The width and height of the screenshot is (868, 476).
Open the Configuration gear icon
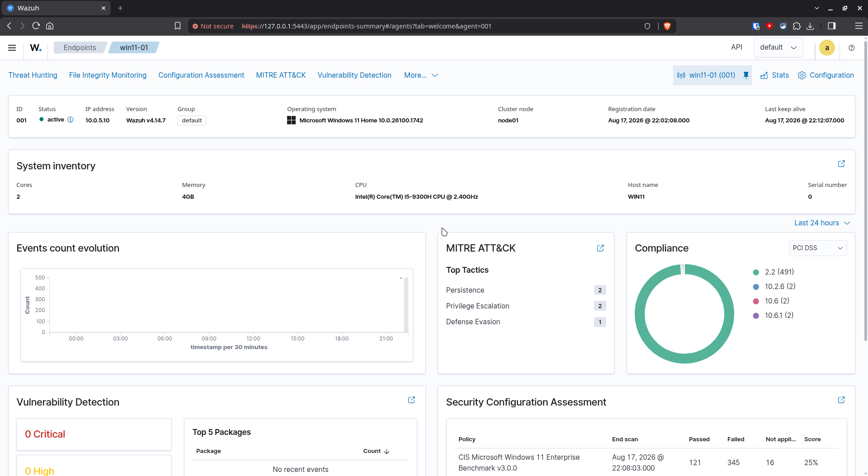click(x=802, y=75)
